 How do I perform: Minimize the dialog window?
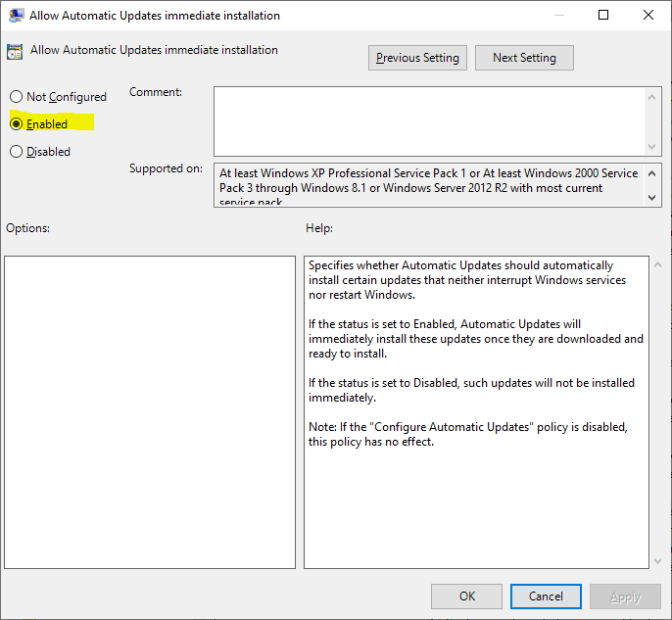point(558,15)
